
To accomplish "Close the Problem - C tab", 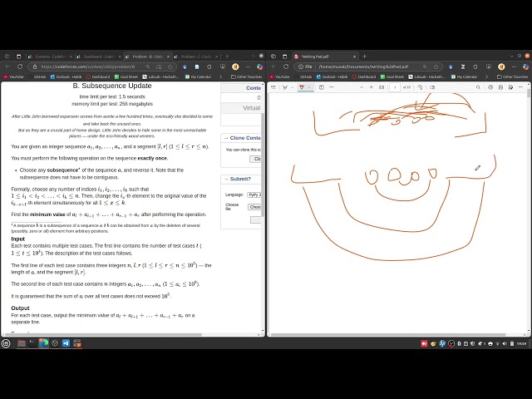I will click(x=216, y=57).
